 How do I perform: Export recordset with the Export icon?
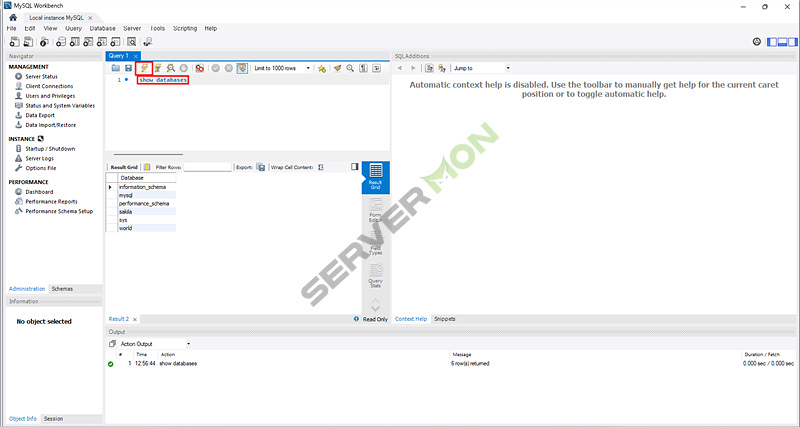261,167
